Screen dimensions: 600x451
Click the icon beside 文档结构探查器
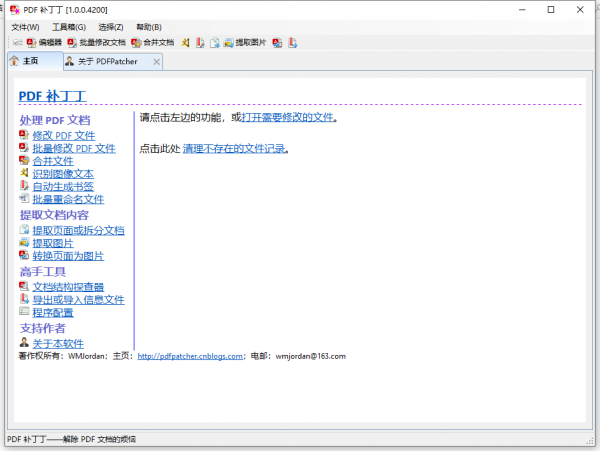24,286
